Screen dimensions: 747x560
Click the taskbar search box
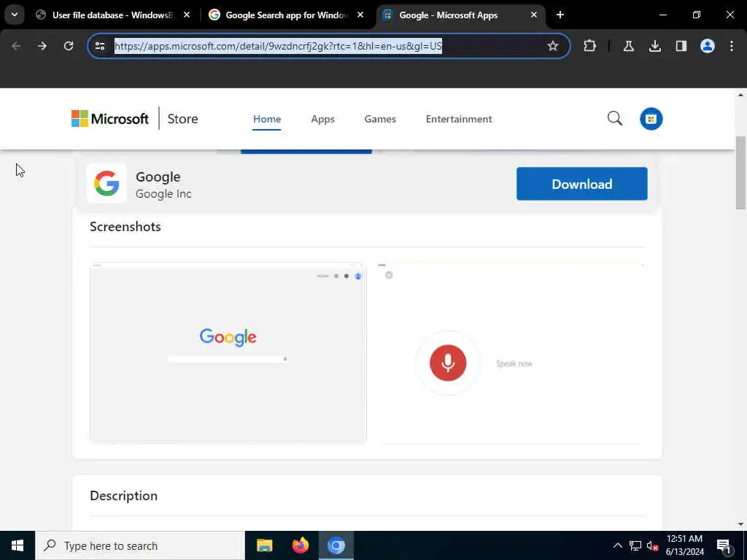click(139, 545)
